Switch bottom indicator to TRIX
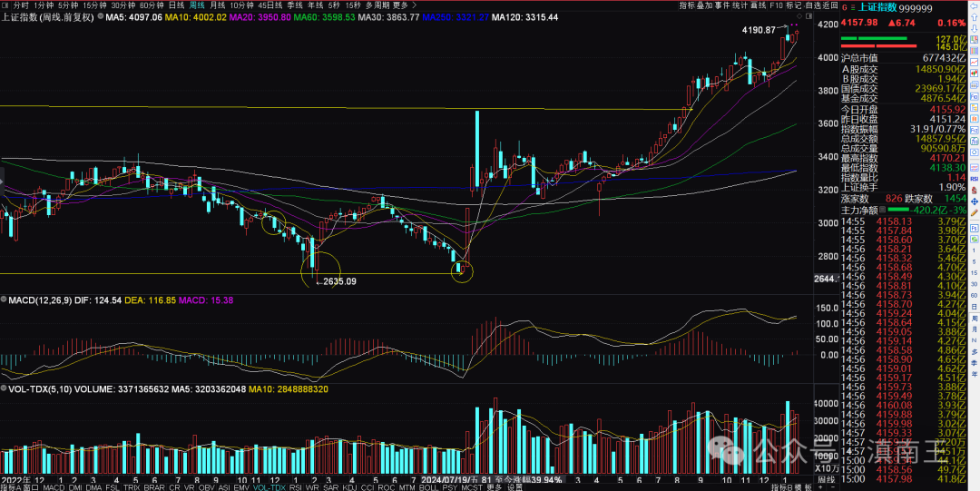 tap(133, 487)
